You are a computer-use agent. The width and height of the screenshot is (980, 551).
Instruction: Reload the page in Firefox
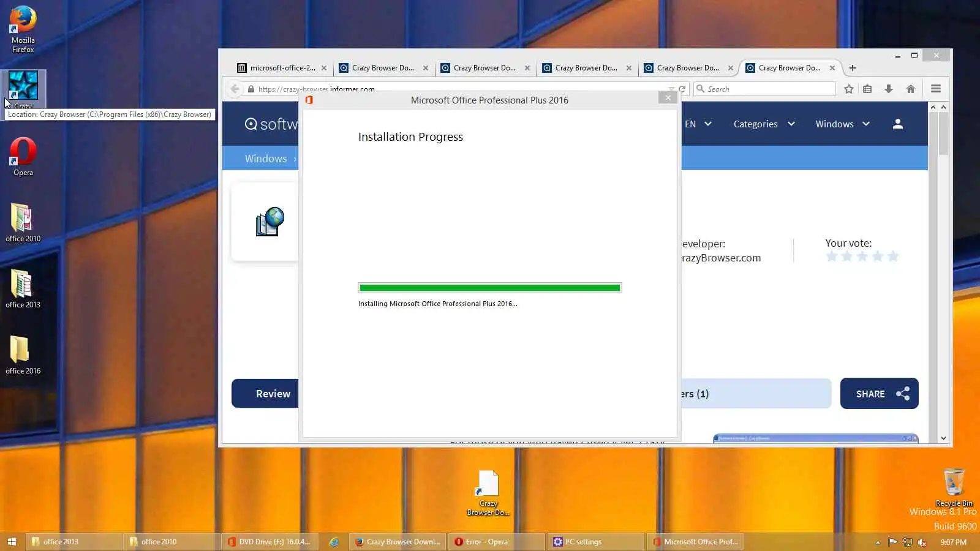[682, 89]
